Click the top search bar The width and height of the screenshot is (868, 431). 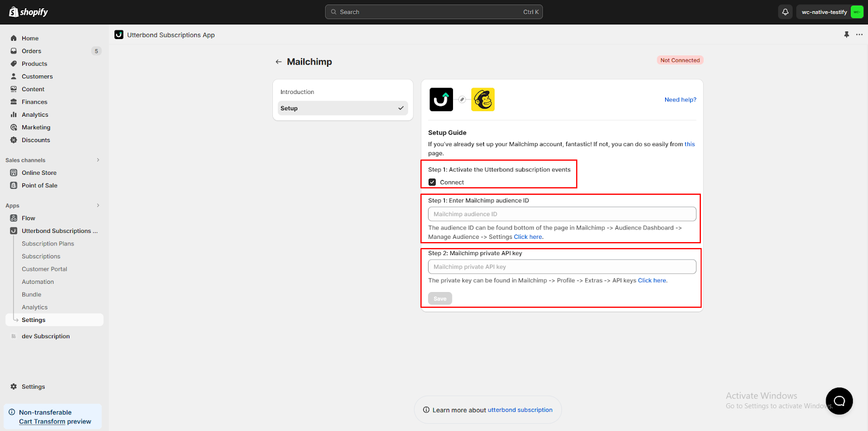(433, 12)
